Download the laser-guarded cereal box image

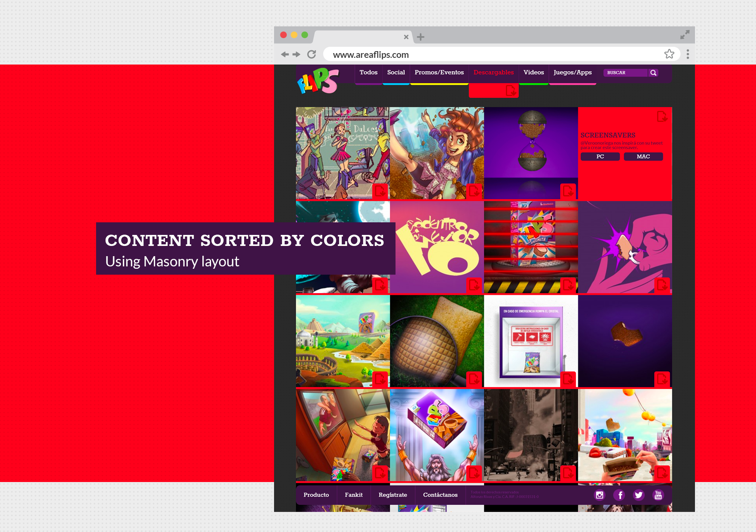[568, 285]
